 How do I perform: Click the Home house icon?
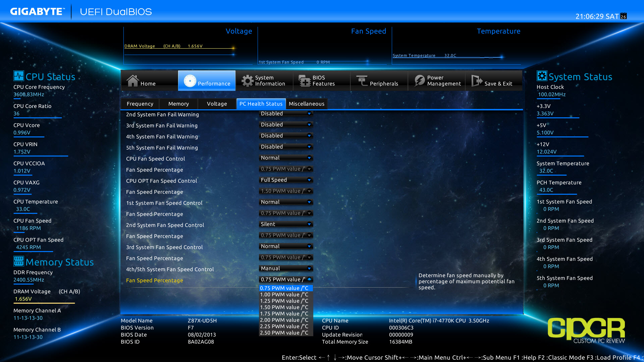tap(132, 81)
